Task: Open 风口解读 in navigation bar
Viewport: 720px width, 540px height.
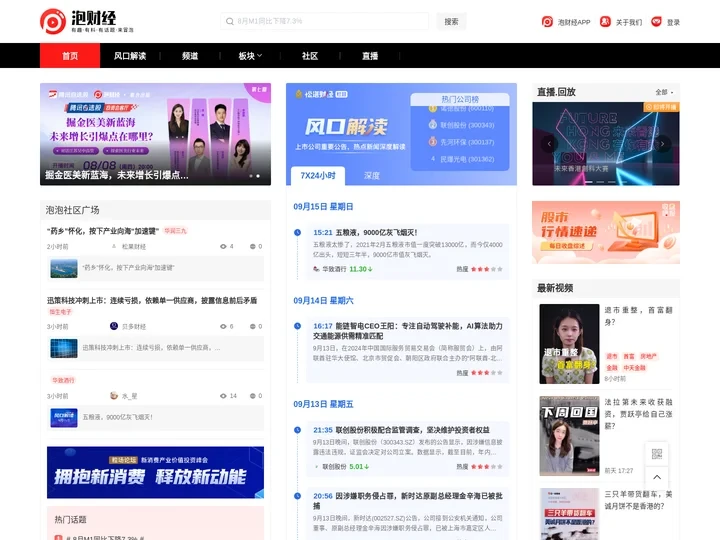Action: click(x=130, y=56)
